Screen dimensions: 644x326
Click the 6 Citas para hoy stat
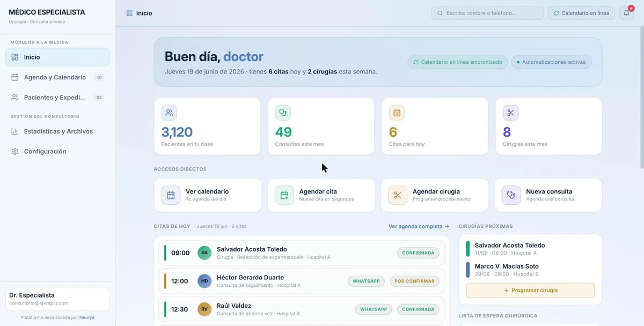[x=435, y=127]
